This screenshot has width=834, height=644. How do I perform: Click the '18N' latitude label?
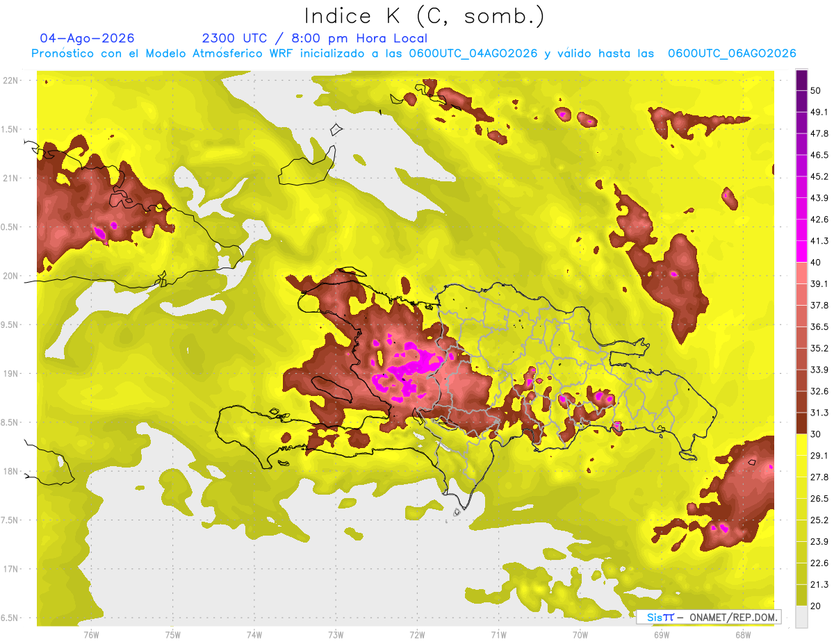(11, 471)
